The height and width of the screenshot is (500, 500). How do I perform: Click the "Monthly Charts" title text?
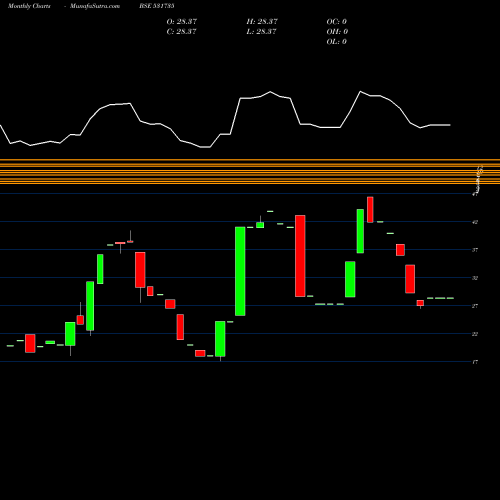(29, 6)
